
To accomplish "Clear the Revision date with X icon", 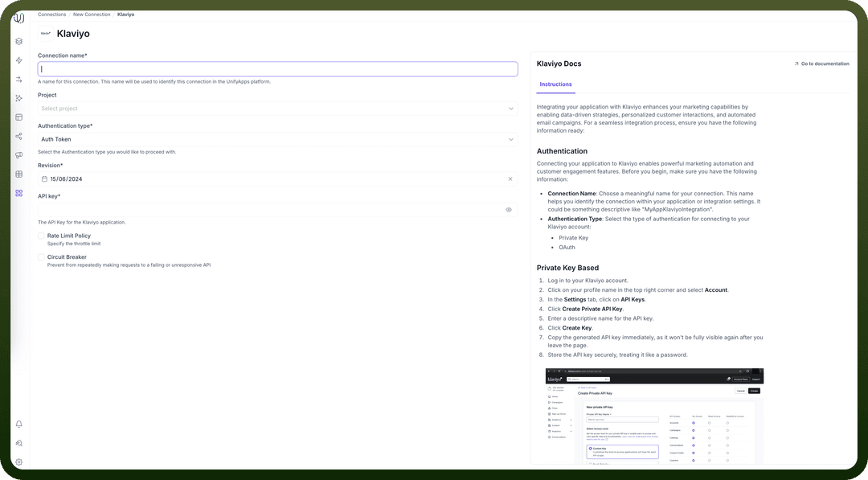I will coord(510,178).
